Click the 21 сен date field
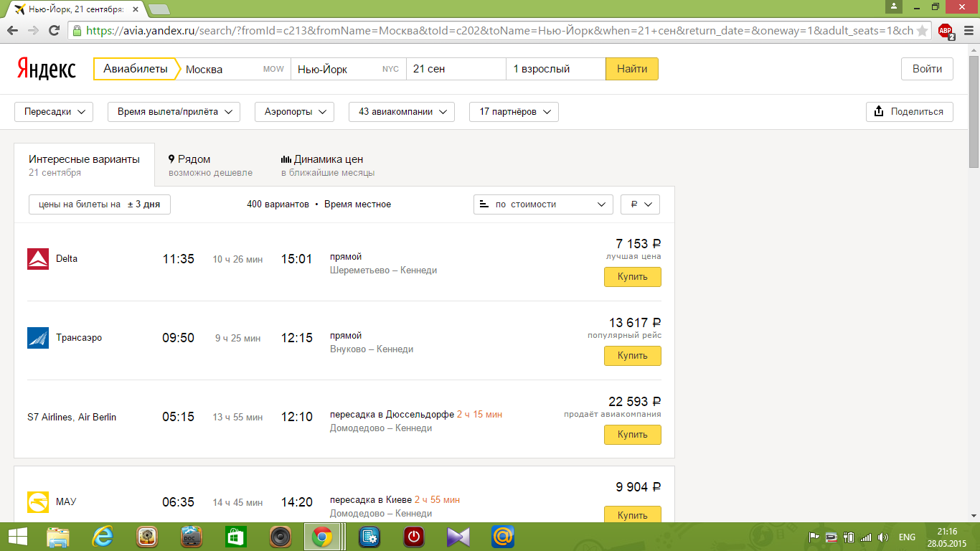980x551 pixels. click(x=456, y=69)
